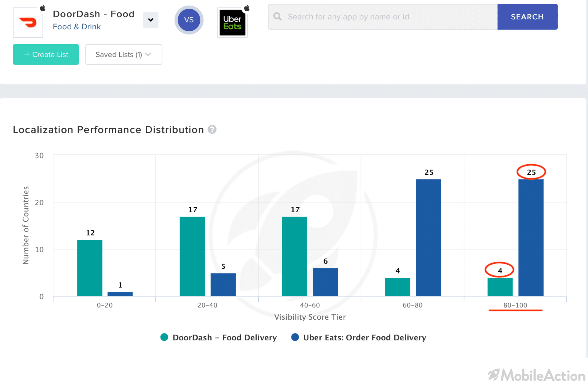Click the blue Uber Eats legend color dot
This screenshot has width=588, height=392.
[295, 337]
